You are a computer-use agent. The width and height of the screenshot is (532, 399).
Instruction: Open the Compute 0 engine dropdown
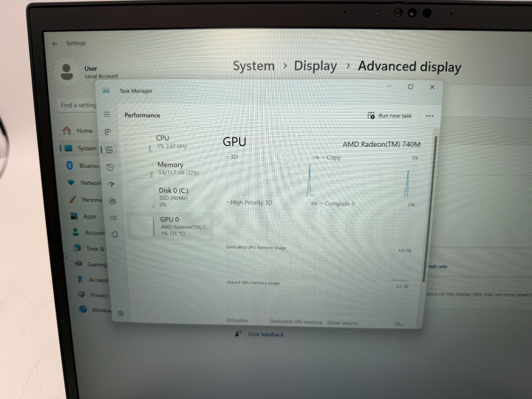pos(337,203)
